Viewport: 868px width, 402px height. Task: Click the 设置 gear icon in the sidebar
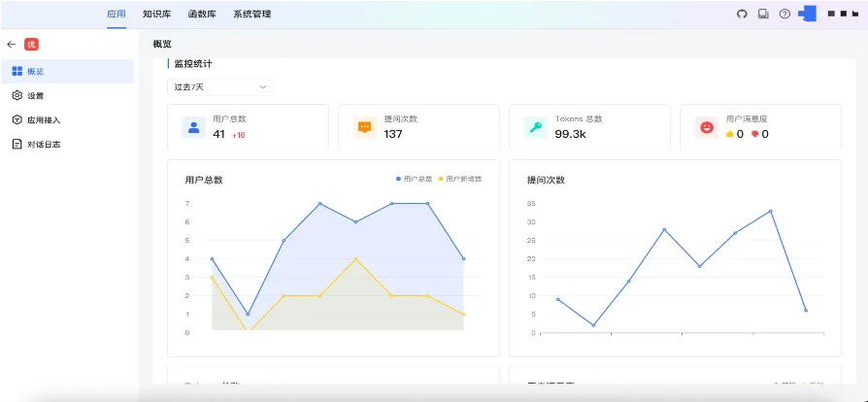point(17,95)
